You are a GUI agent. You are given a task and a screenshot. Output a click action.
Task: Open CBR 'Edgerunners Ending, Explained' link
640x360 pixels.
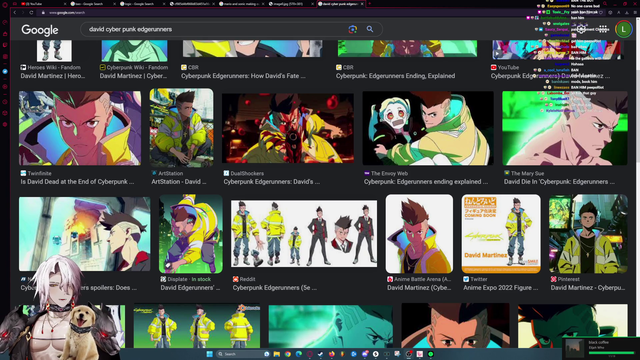(x=396, y=76)
